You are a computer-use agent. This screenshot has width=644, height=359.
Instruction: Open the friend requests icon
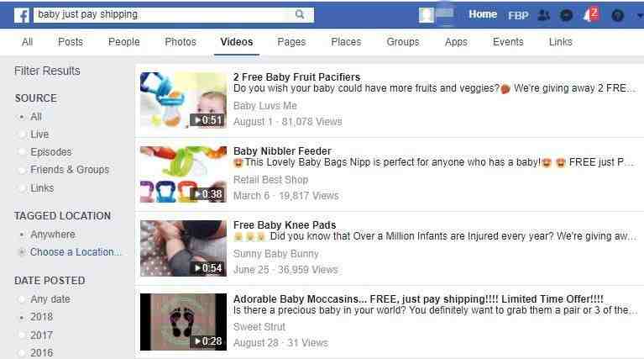tap(544, 15)
